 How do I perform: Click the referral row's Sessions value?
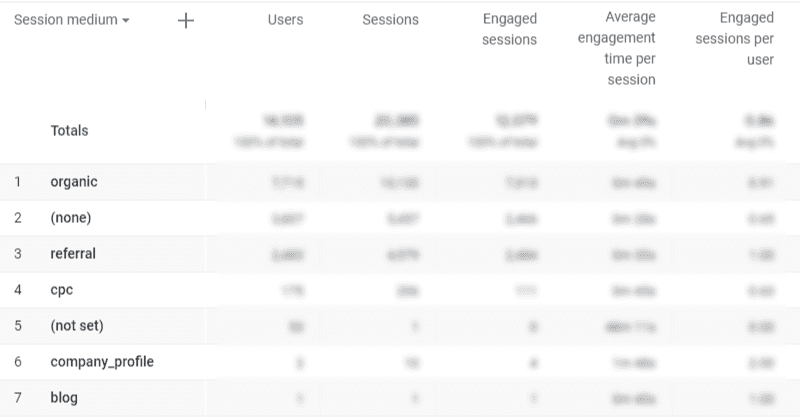(403, 254)
